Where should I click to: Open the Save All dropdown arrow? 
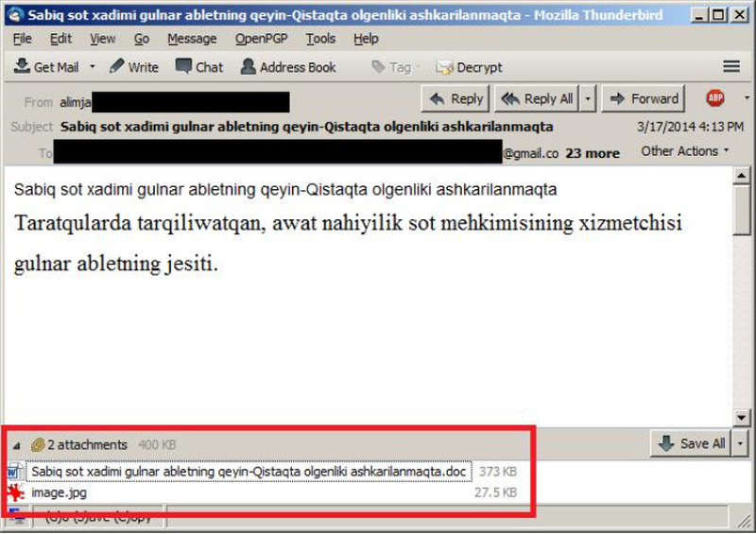click(740, 443)
